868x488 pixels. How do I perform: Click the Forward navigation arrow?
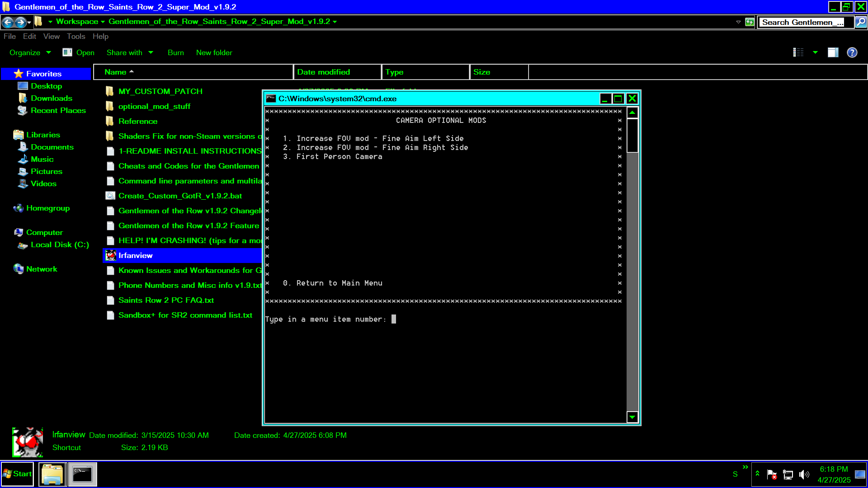(x=20, y=22)
